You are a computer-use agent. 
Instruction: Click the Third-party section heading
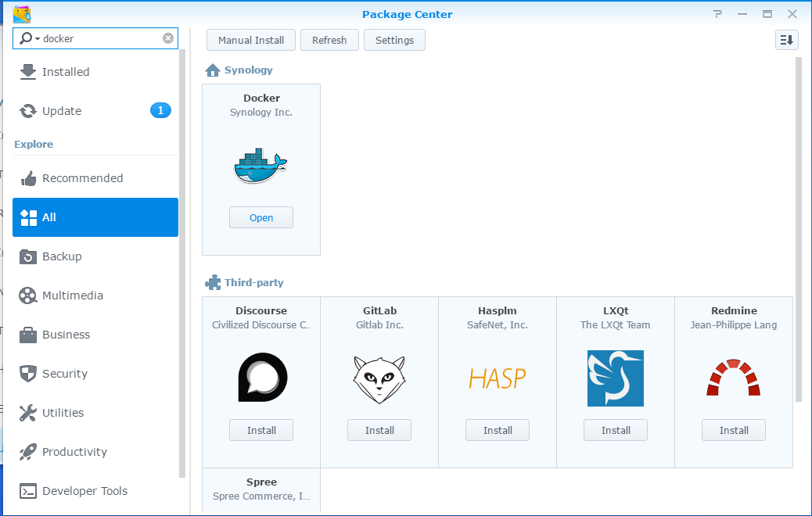[253, 282]
